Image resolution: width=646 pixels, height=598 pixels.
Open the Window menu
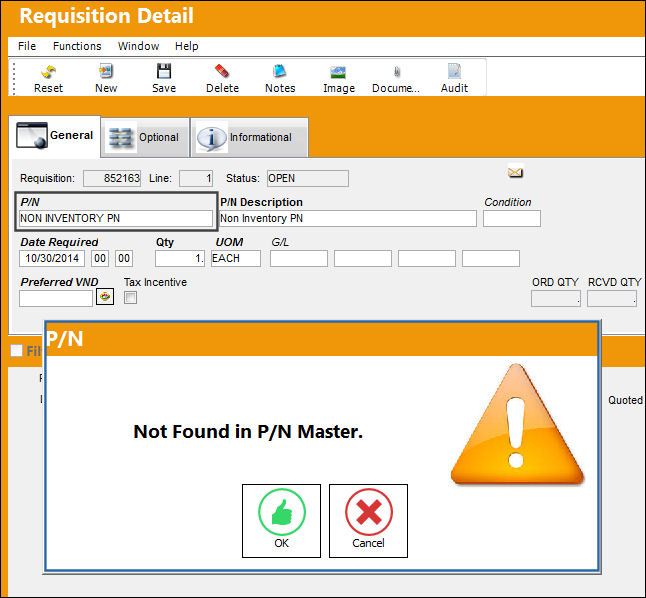click(x=138, y=46)
